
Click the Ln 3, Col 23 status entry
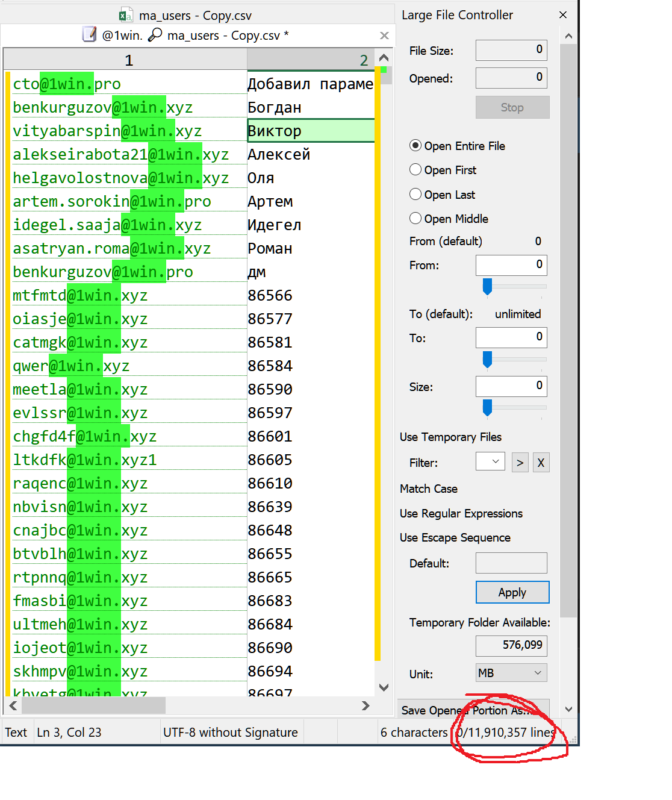coord(69,733)
